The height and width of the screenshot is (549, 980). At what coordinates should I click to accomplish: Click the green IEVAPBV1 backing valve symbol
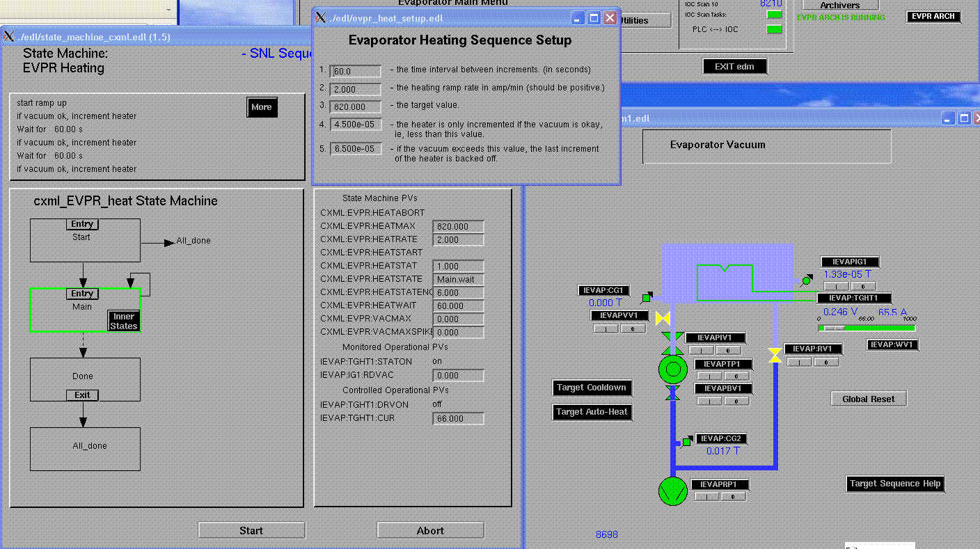672,392
